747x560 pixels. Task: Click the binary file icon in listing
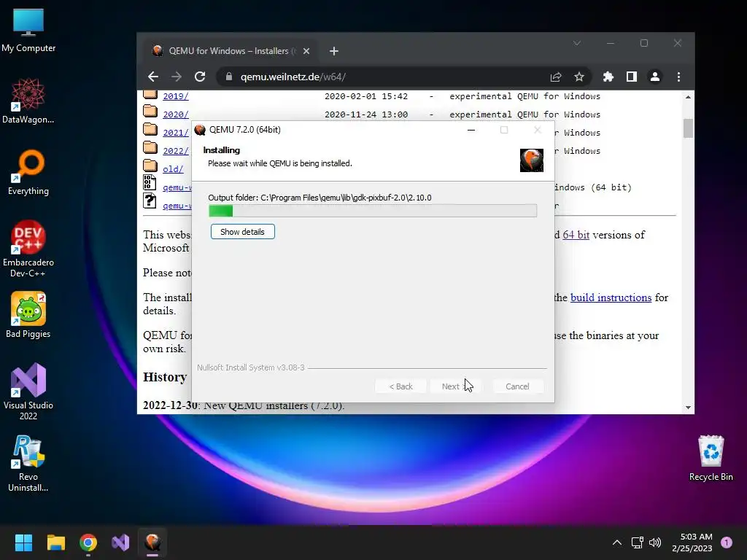coord(150,182)
